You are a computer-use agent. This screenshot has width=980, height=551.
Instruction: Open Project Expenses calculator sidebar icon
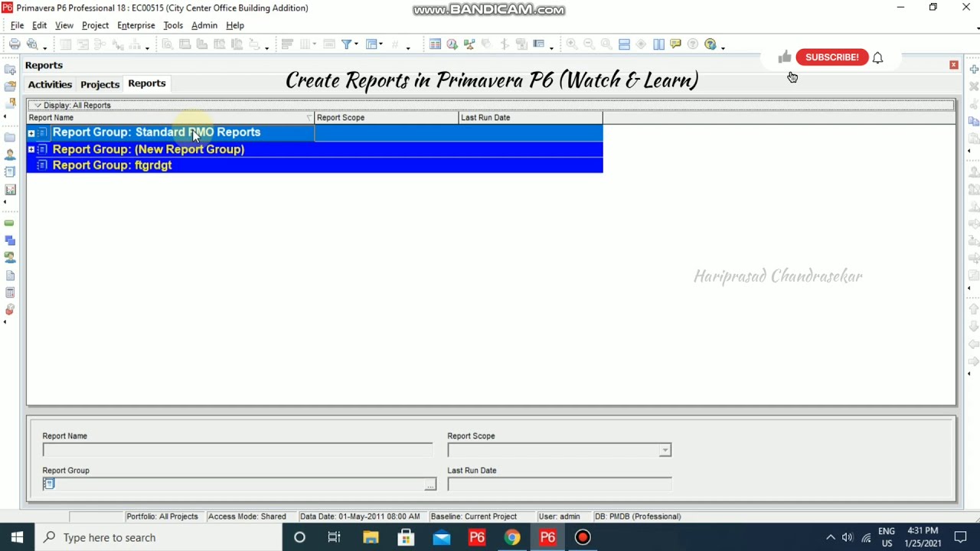10,292
